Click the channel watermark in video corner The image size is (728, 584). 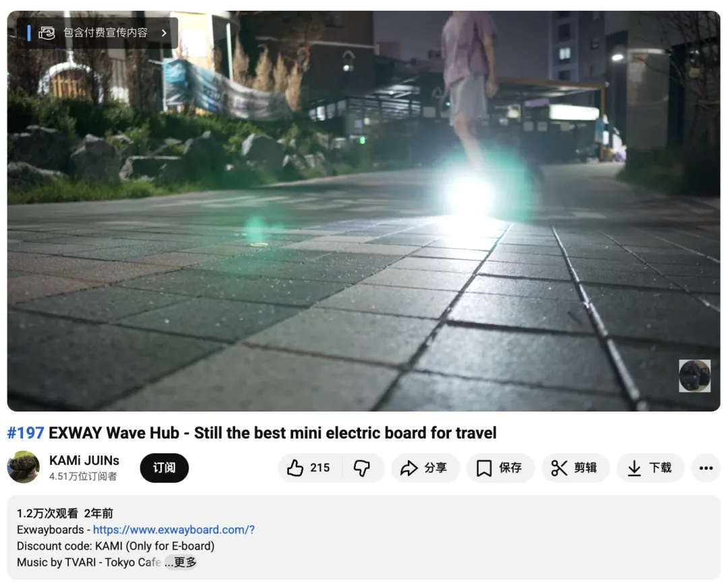[694, 376]
